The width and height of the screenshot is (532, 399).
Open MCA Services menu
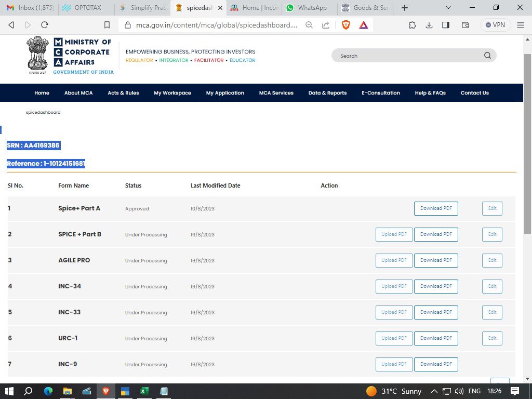click(276, 92)
